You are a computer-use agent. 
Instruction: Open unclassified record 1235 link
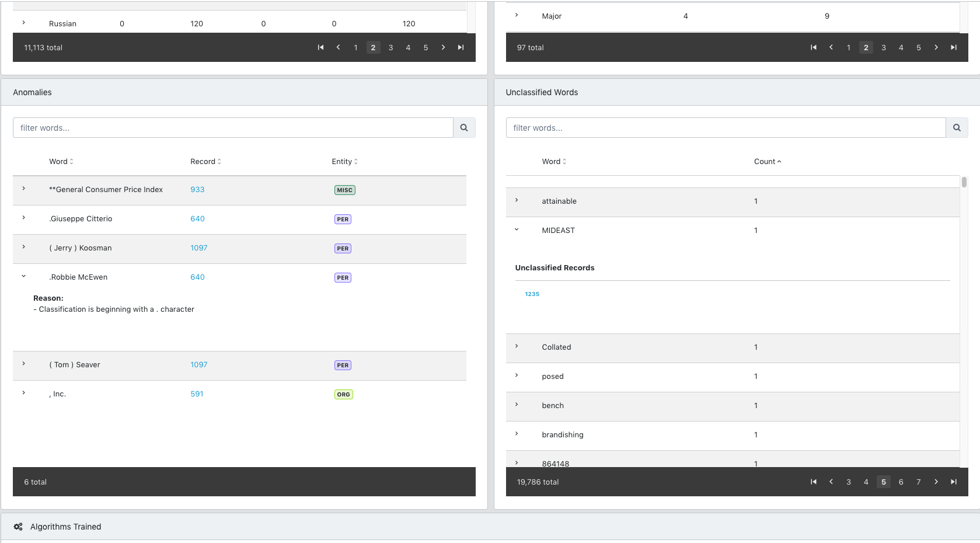coord(532,294)
